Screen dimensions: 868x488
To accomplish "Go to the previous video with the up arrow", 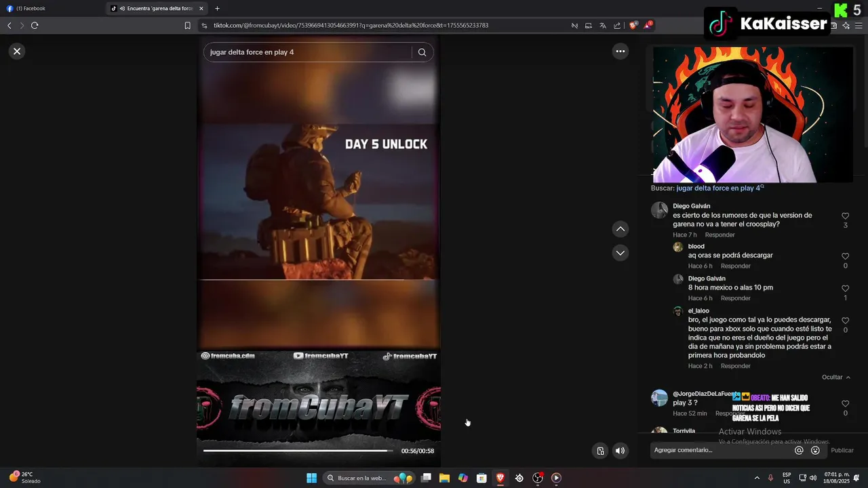I will [x=620, y=229].
